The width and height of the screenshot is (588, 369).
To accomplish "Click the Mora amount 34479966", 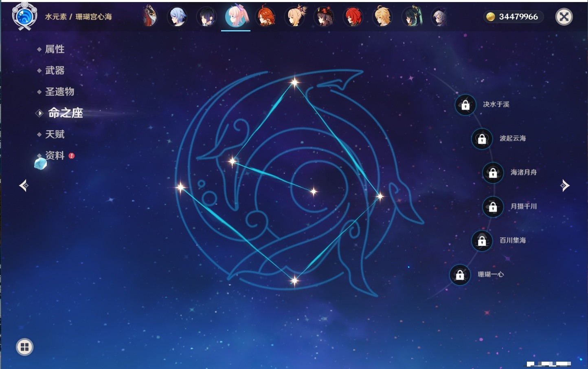I will [x=518, y=17].
